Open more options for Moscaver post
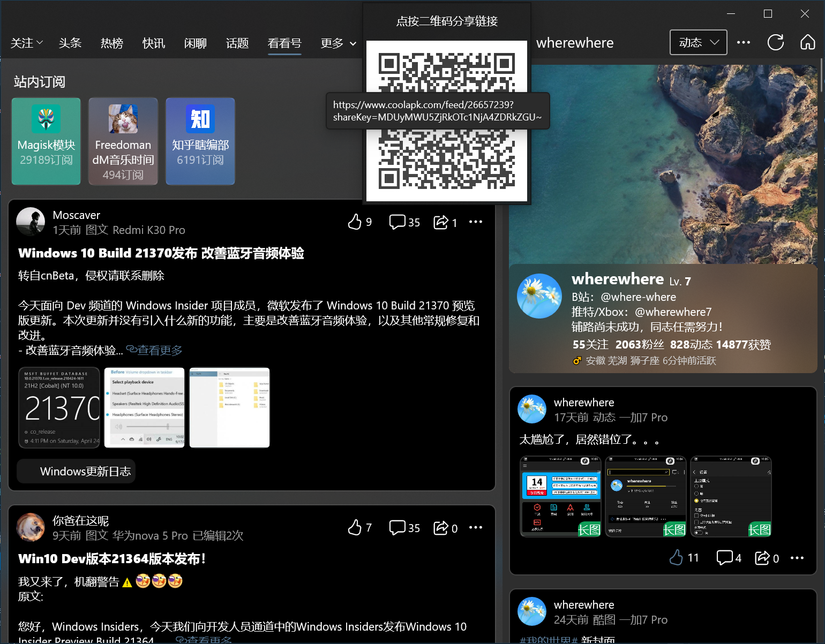825x644 pixels. [x=476, y=222]
